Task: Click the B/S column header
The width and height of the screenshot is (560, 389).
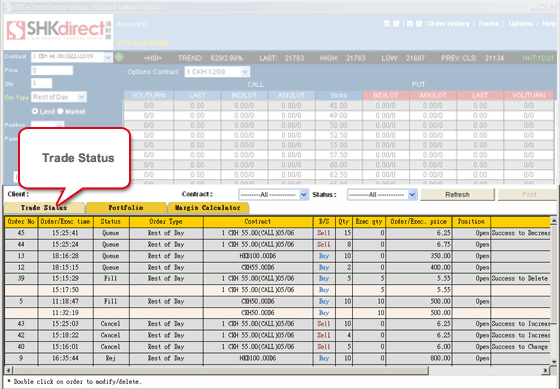Action: (x=324, y=222)
